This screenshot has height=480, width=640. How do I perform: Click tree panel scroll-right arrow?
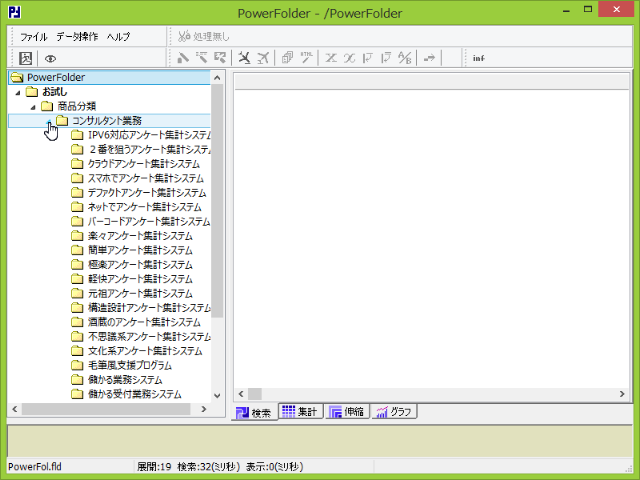(x=204, y=409)
